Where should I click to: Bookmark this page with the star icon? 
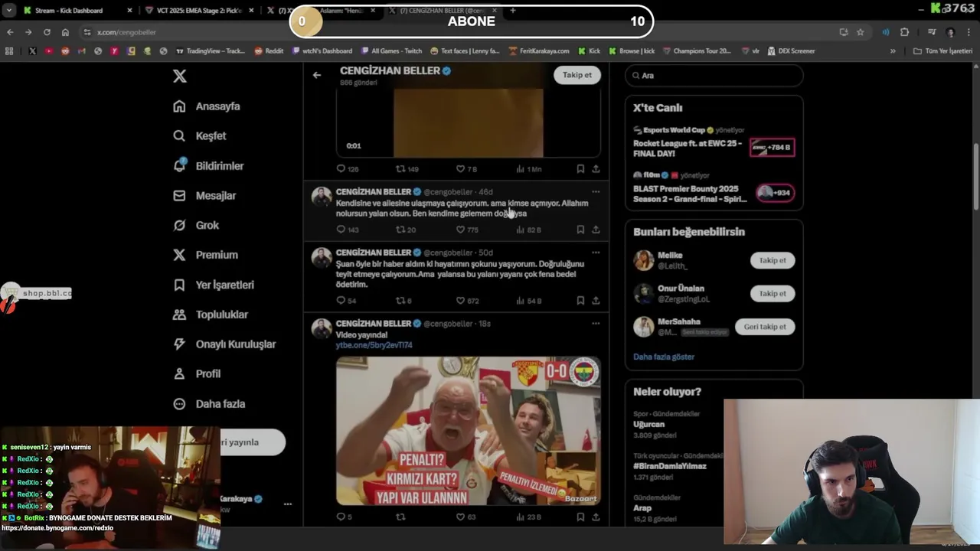coord(861,32)
